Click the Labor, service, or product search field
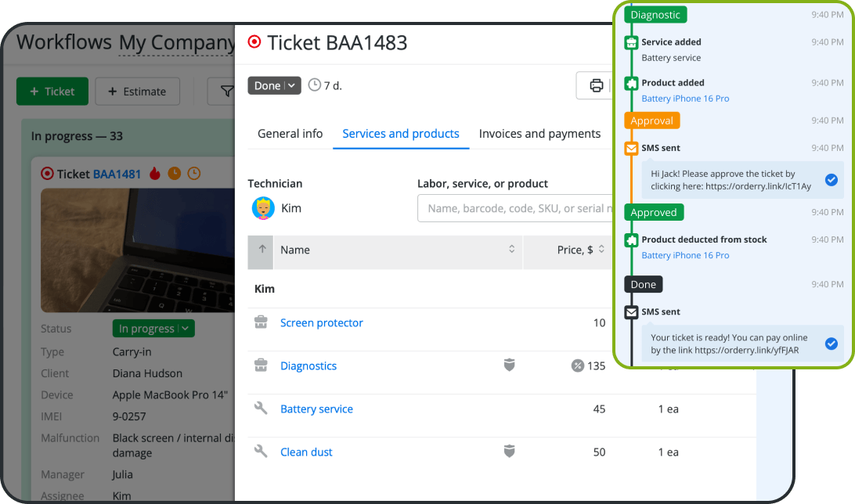 pyautogui.click(x=514, y=208)
